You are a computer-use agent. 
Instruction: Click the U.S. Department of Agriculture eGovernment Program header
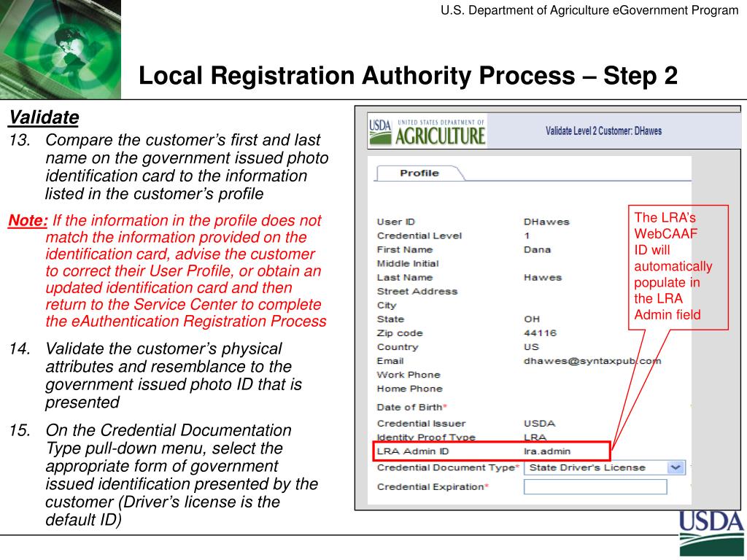589,10
